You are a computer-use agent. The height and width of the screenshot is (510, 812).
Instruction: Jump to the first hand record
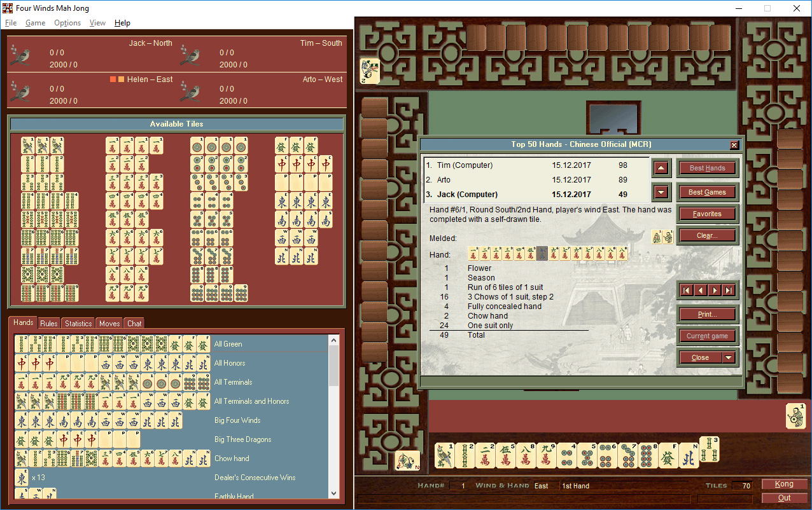[687, 290]
